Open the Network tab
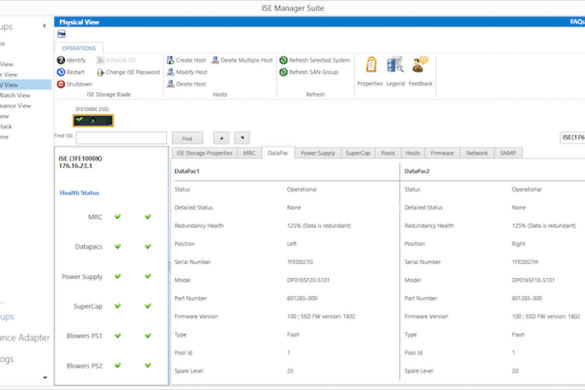Viewport: 585px width, 390px height. pyautogui.click(x=477, y=153)
